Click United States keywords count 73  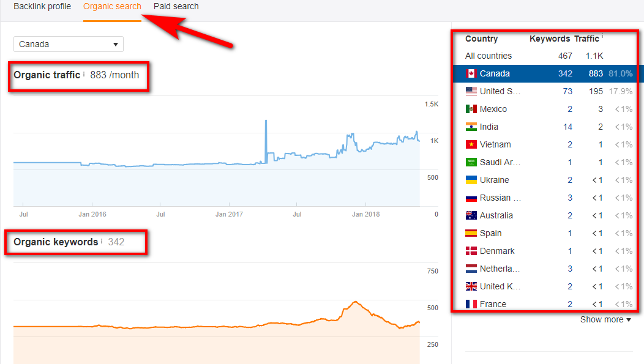[567, 91]
